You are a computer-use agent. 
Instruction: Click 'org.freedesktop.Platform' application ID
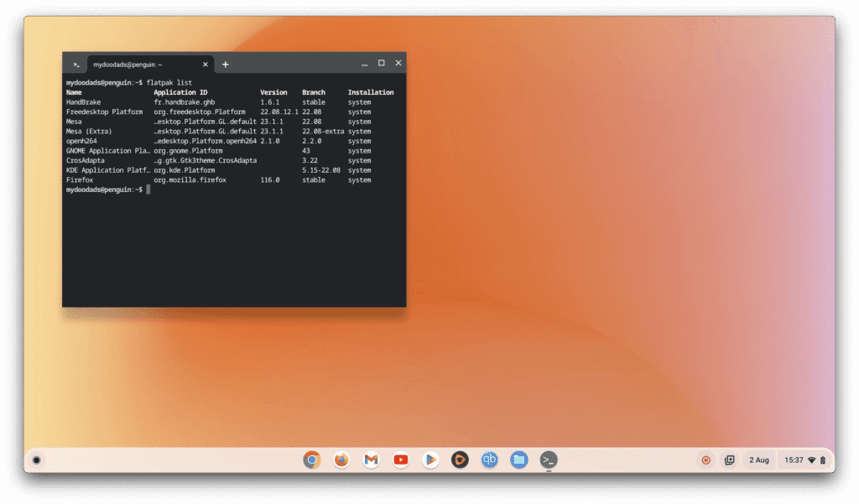[200, 112]
